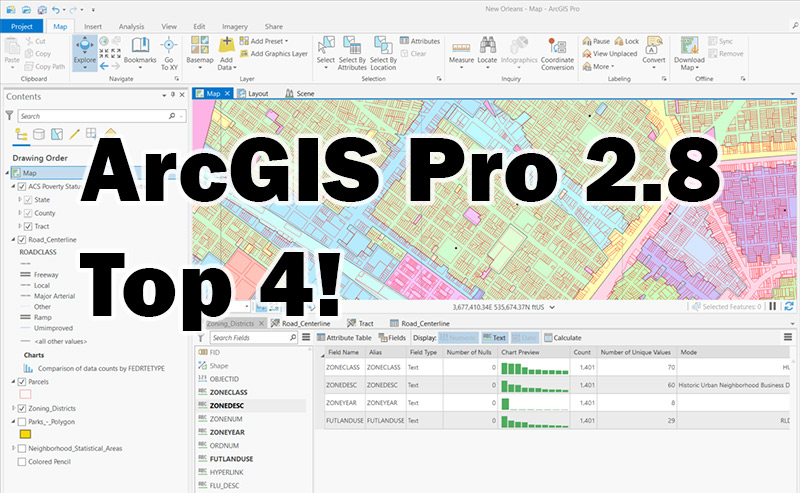Lock the labels
The width and height of the screenshot is (800, 493).
627,41
